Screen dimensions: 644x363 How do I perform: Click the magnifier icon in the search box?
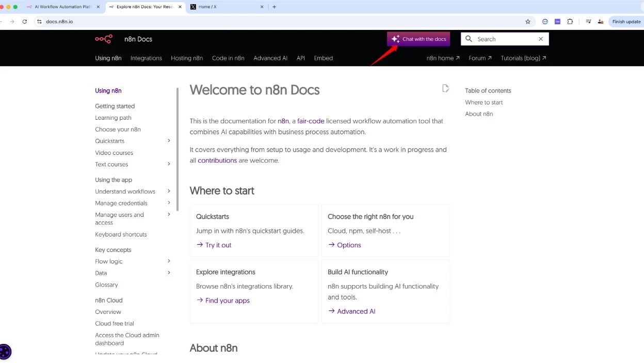pos(469,39)
